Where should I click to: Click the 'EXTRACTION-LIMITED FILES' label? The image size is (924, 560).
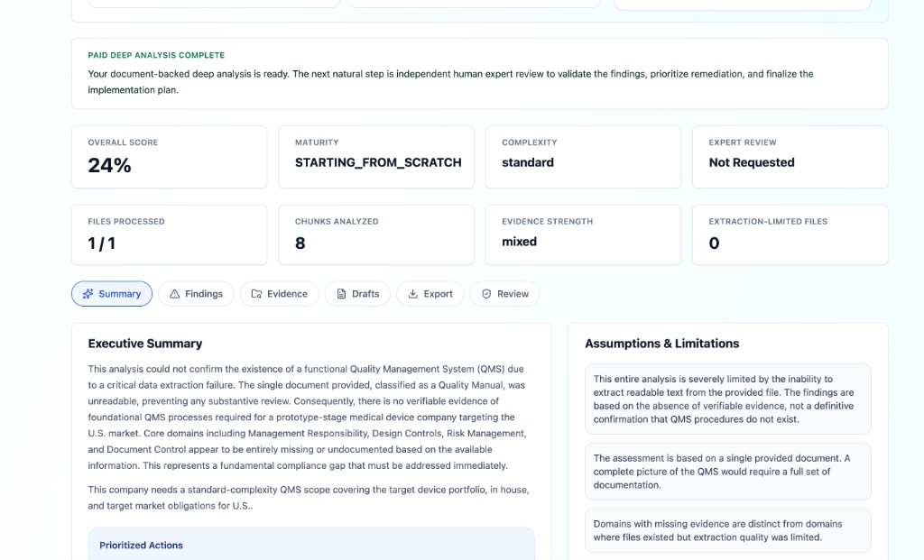(x=768, y=222)
